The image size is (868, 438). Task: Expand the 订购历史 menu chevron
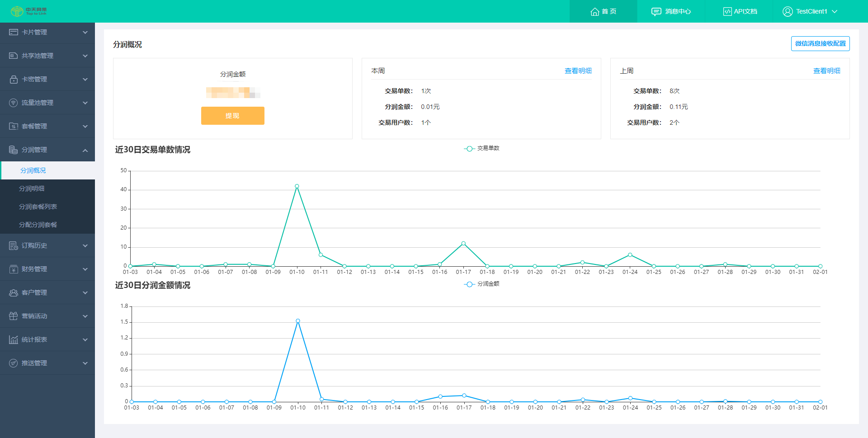pos(85,246)
